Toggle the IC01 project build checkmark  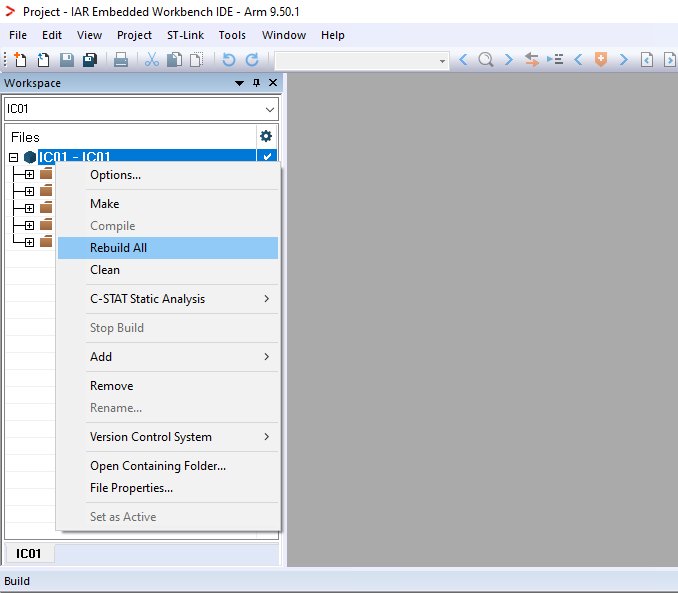tap(267, 156)
